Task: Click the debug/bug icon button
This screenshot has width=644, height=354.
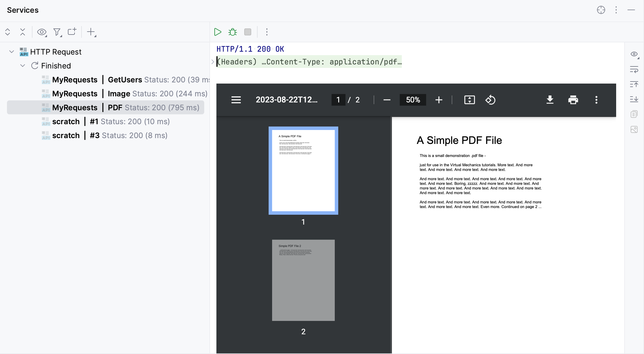Action: click(233, 32)
